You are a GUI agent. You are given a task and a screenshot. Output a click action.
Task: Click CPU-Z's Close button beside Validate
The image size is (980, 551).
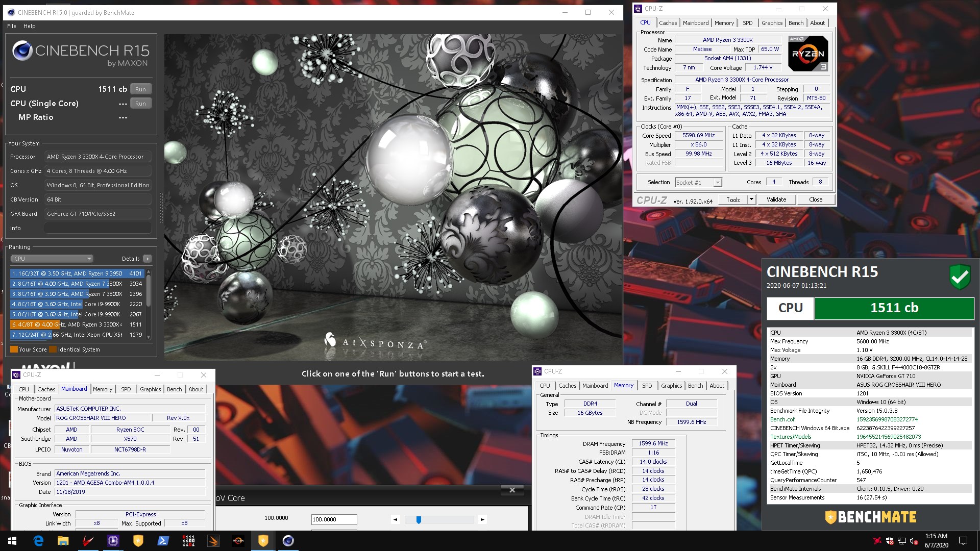(816, 199)
